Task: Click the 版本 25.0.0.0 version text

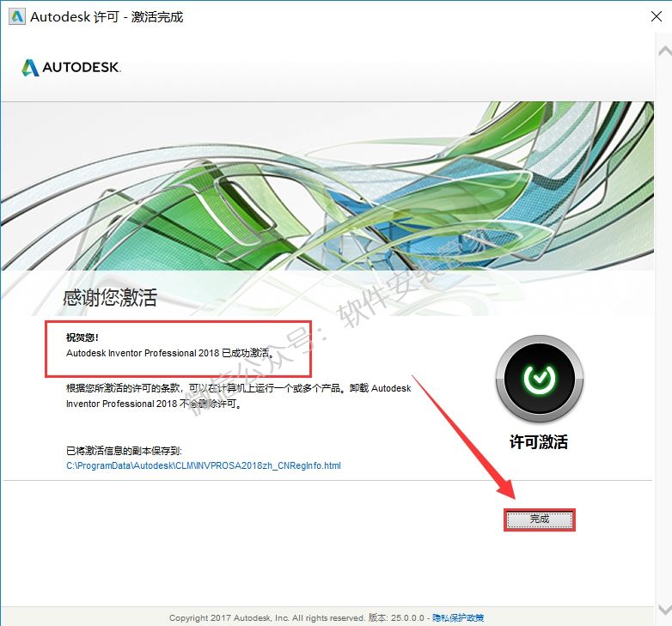Action: coord(397,617)
